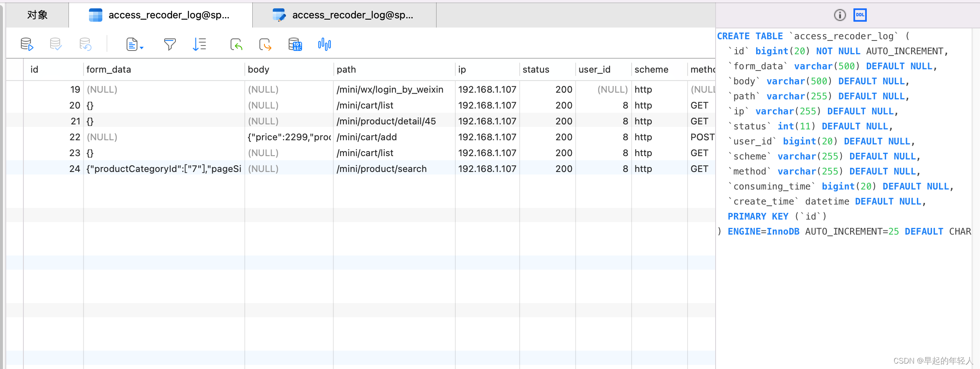The width and height of the screenshot is (980, 369).
Task: Click the begin transaction database icon
Action: 27,44
